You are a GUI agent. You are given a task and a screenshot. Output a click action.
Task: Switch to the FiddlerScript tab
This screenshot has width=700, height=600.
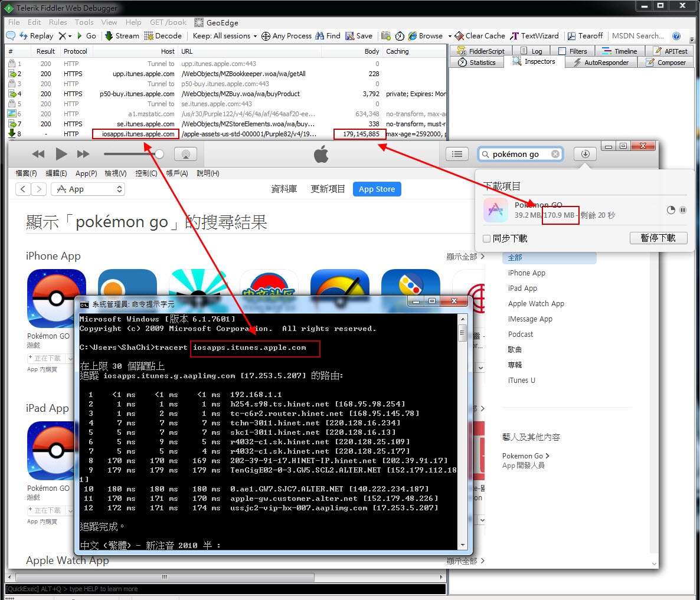481,51
